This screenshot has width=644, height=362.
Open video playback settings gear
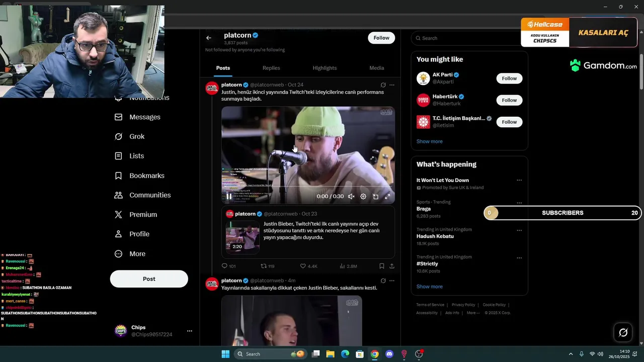363,197
